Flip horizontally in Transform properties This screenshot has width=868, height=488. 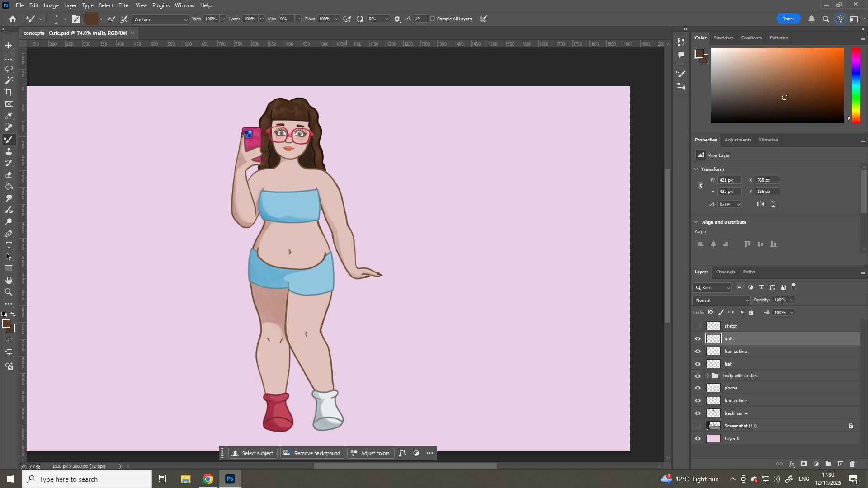tap(760, 204)
